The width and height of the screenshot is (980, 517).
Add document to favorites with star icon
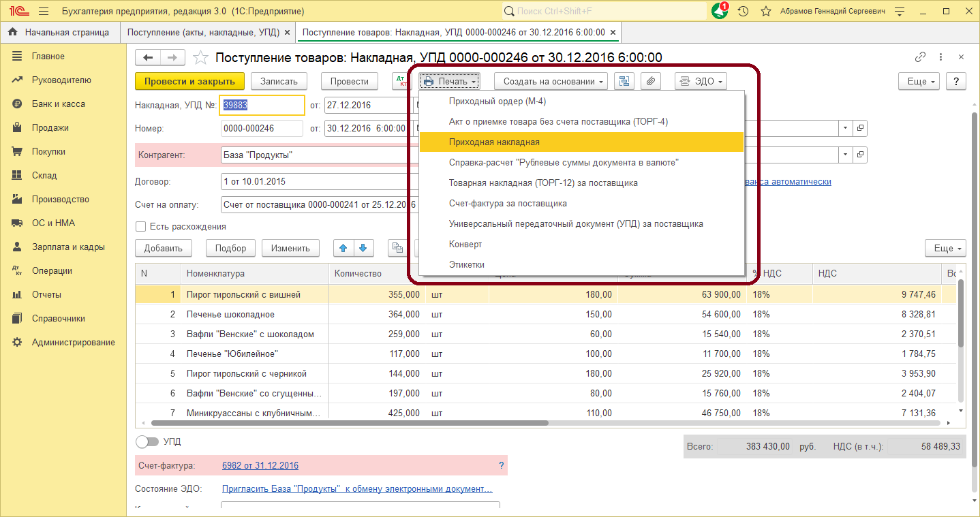200,58
